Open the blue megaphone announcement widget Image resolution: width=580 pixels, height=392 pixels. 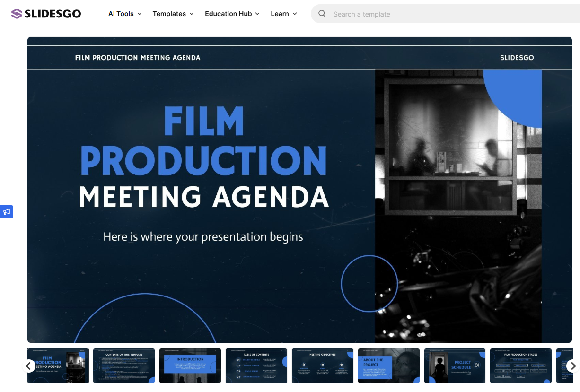[x=7, y=212]
